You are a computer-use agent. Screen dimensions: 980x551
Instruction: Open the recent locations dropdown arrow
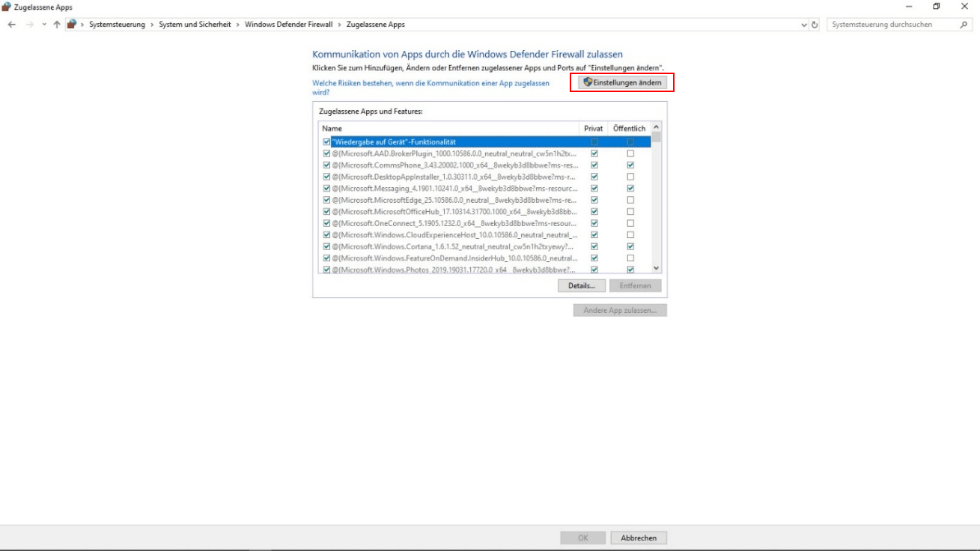(44, 25)
